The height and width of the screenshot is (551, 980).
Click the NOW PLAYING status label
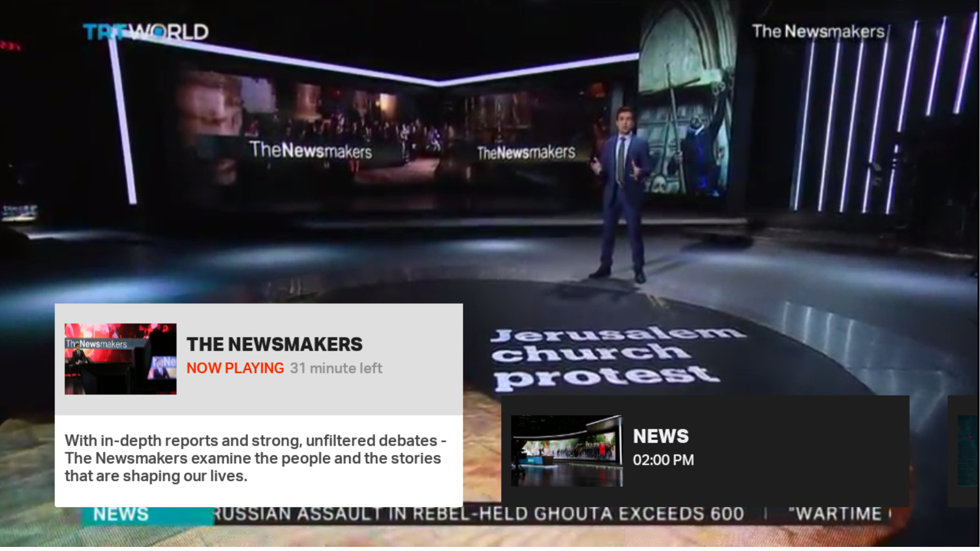235,368
